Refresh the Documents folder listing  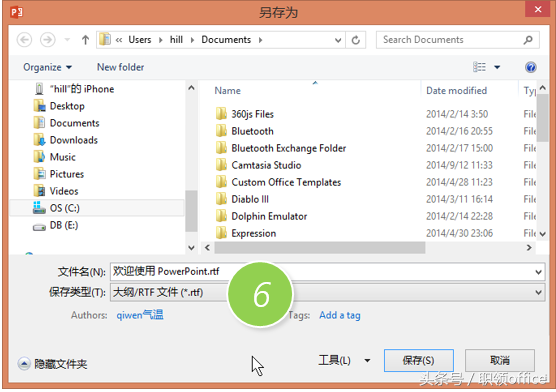(x=356, y=40)
